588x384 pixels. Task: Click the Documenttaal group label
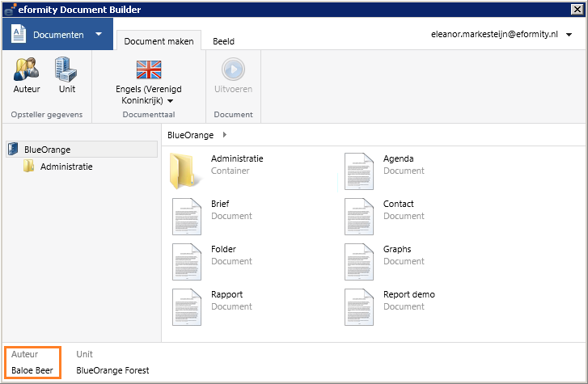tap(149, 114)
